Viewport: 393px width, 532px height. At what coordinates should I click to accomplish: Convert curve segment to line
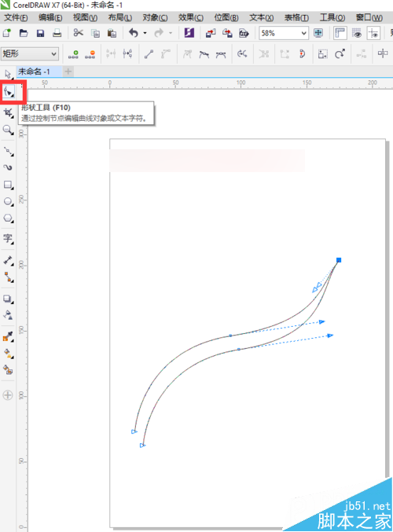click(x=149, y=53)
